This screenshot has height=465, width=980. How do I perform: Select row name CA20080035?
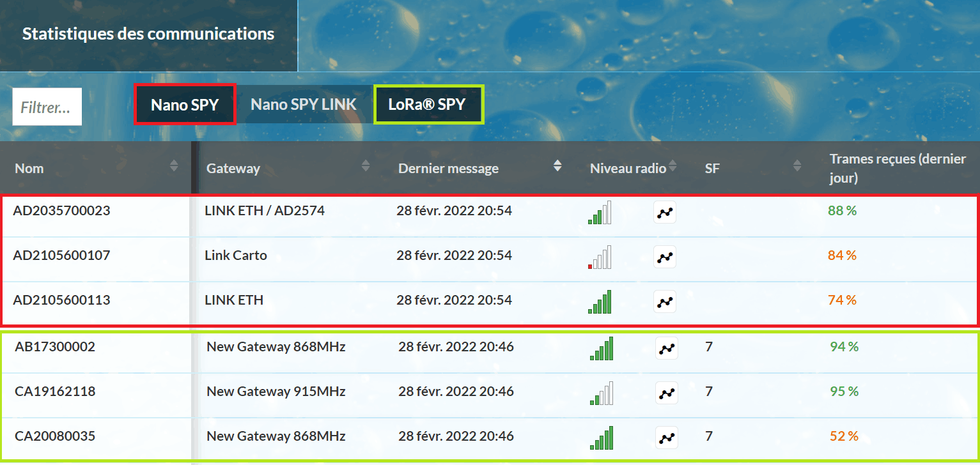55,436
